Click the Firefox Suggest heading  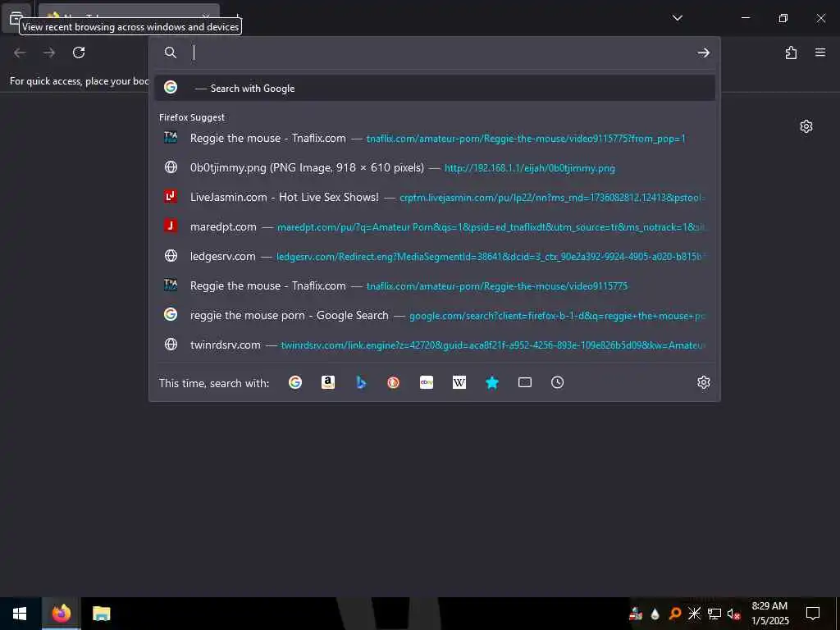pyautogui.click(x=192, y=117)
